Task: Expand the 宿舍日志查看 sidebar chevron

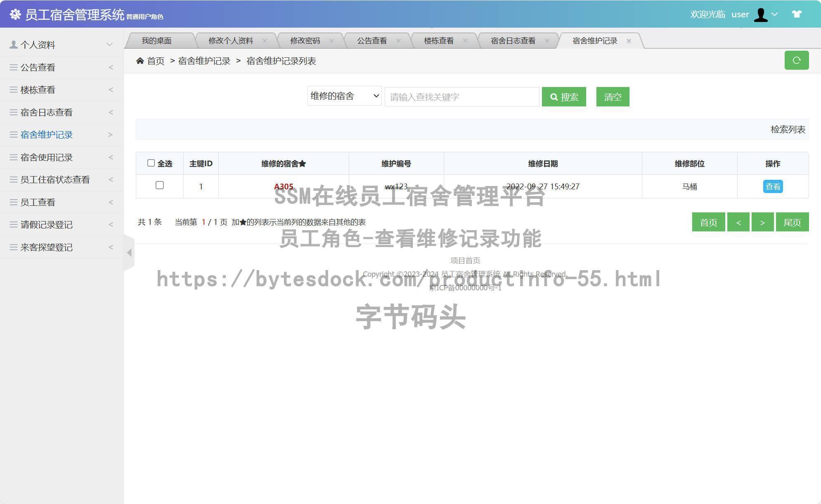Action: pos(111,112)
